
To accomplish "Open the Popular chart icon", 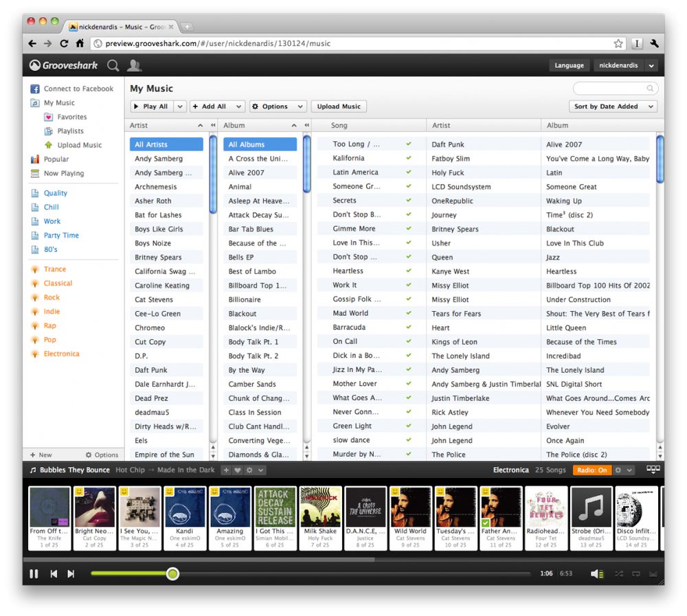I will pyautogui.click(x=35, y=159).
